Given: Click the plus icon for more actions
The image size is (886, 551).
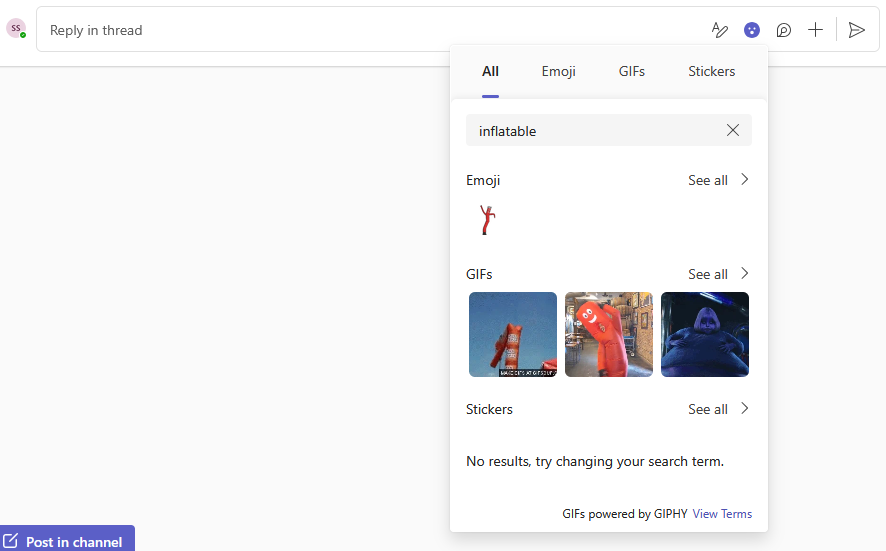Looking at the screenshot, I should point(816,30).
